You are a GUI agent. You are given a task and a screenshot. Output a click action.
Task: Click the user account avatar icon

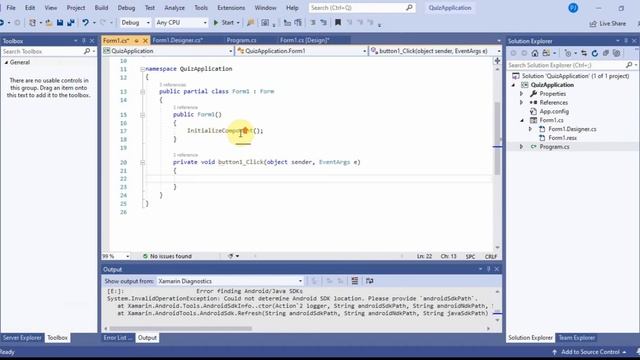click(573, 8)
